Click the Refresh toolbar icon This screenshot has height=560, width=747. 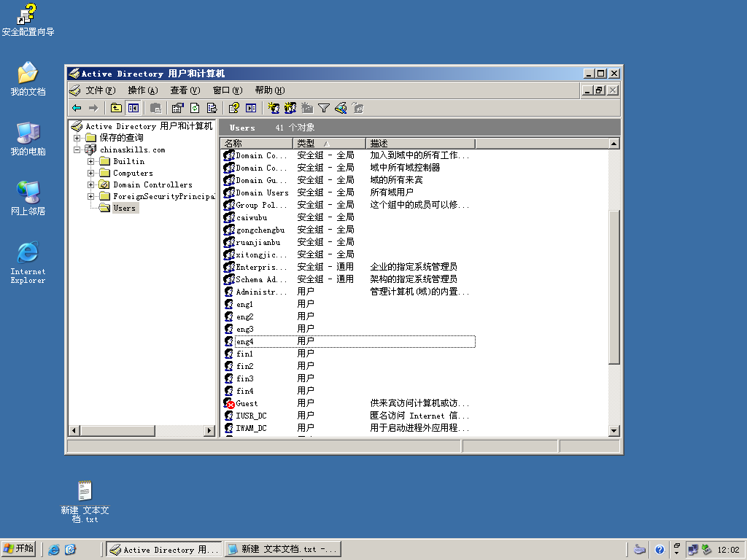[x=195, y=108]
